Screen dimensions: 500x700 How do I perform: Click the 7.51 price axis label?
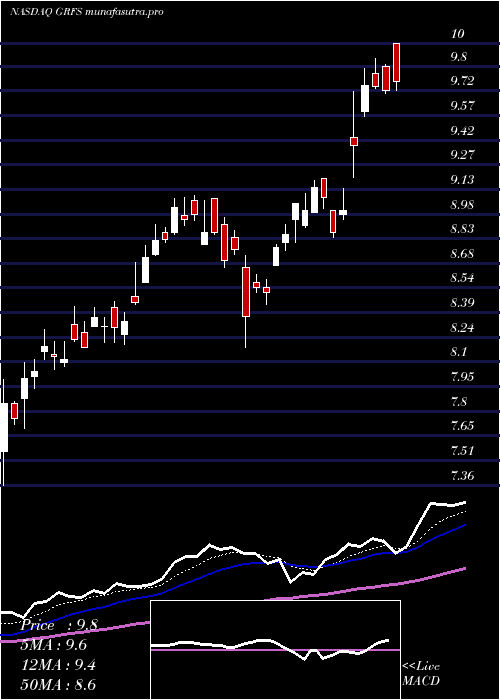(462, 451)
